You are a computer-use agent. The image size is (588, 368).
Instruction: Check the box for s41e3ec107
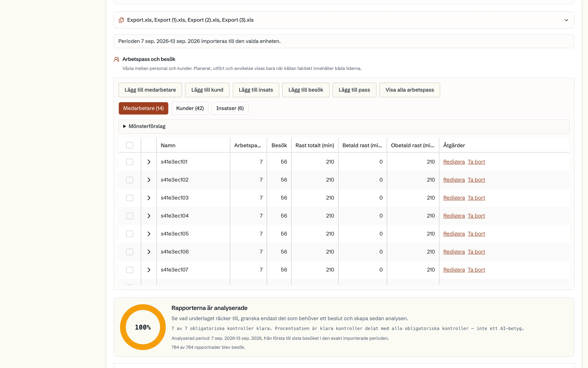[129, 270]
